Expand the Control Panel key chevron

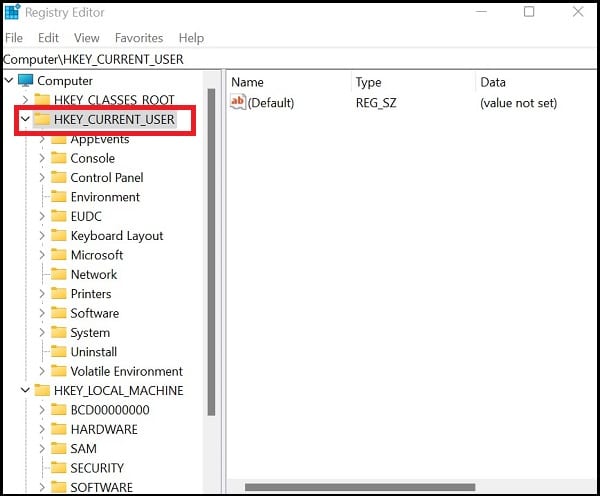pyautogui.click(x=42, y=177)
